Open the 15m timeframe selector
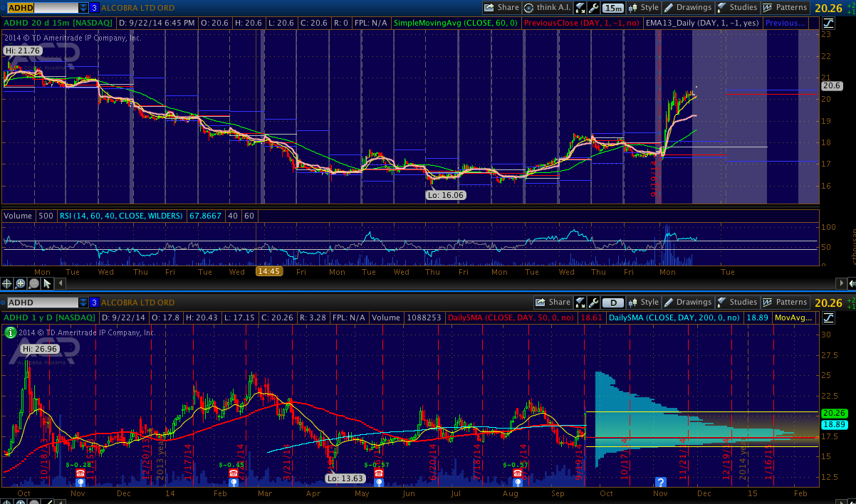Screen dimensions: 856x504 612,8
